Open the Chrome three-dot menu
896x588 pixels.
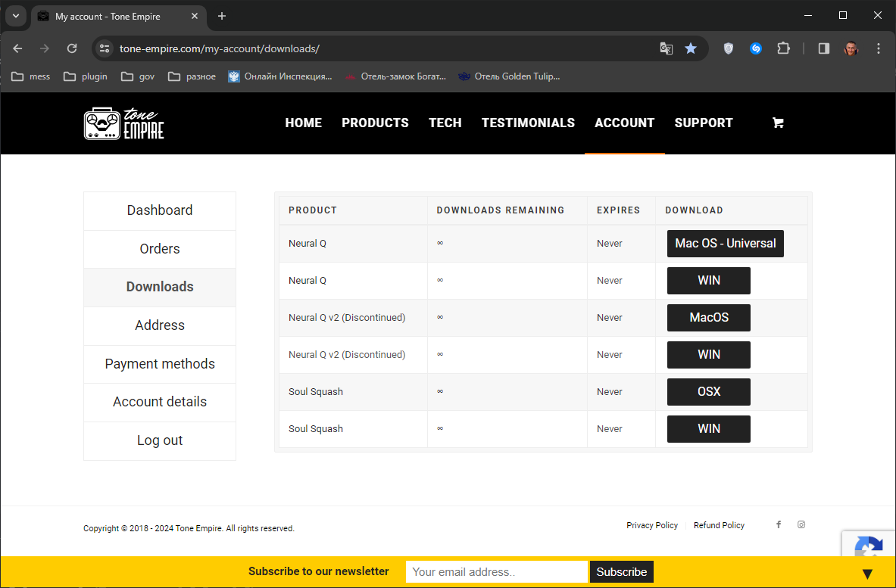tap(879, 48)
